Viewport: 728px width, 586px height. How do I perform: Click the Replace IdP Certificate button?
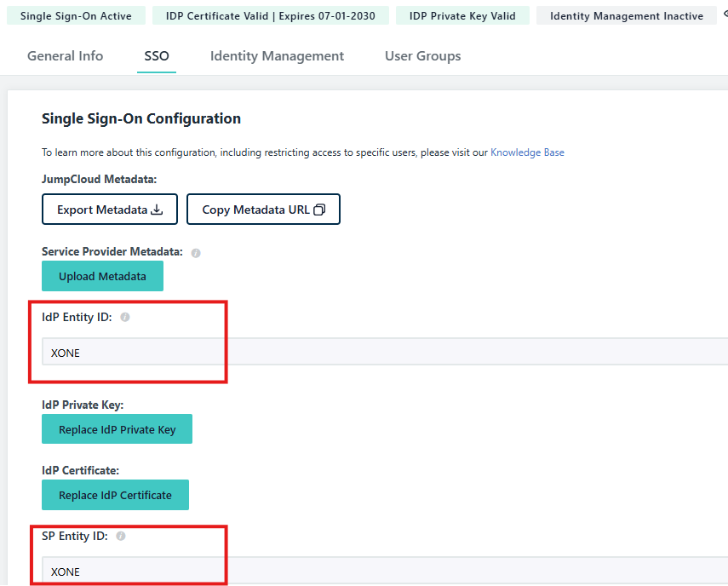click(x=115, y=495)
